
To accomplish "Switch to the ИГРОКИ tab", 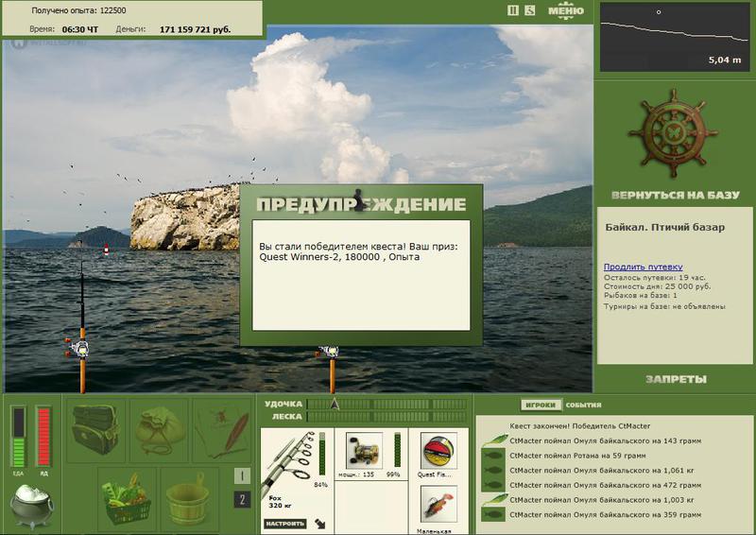I will click(541, 406).
